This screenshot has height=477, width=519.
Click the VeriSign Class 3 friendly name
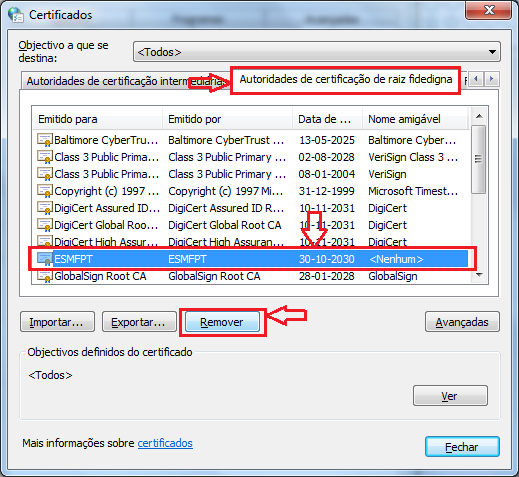(413, 157)
